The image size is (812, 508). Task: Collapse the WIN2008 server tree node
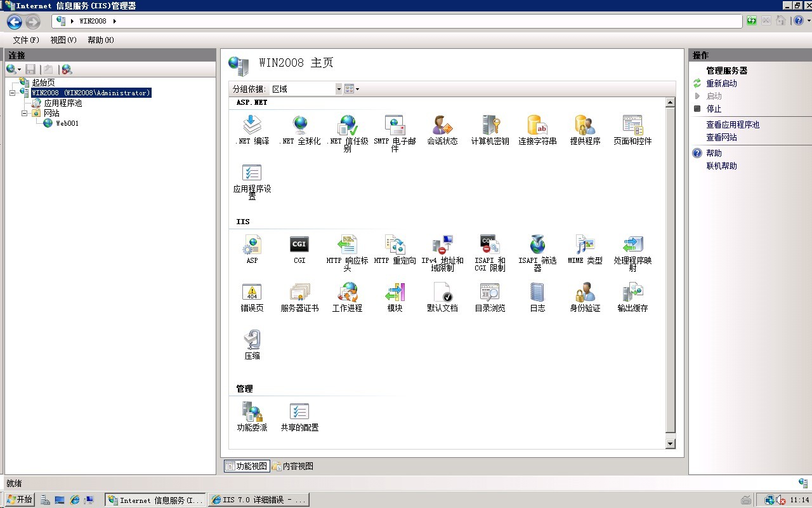point(13,93)
